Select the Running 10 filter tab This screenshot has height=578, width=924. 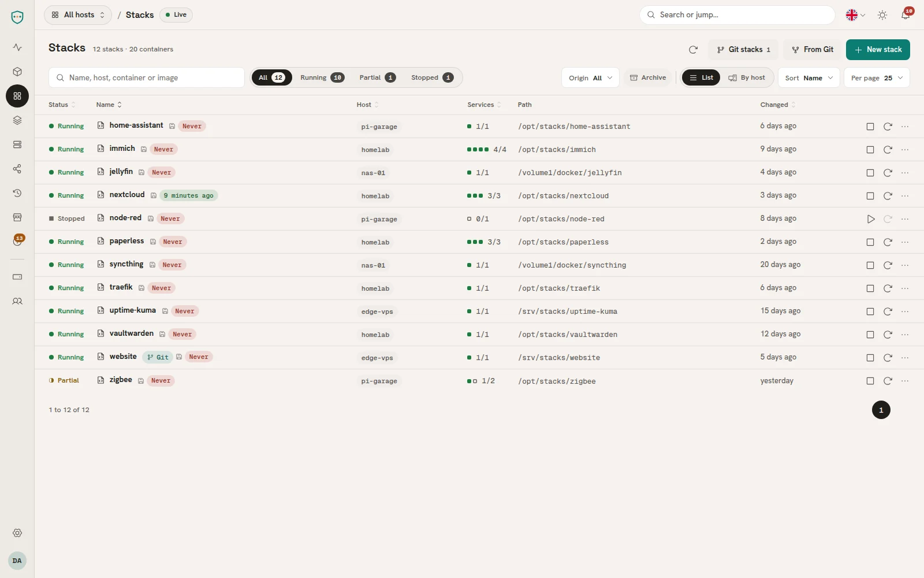[322, 77]
